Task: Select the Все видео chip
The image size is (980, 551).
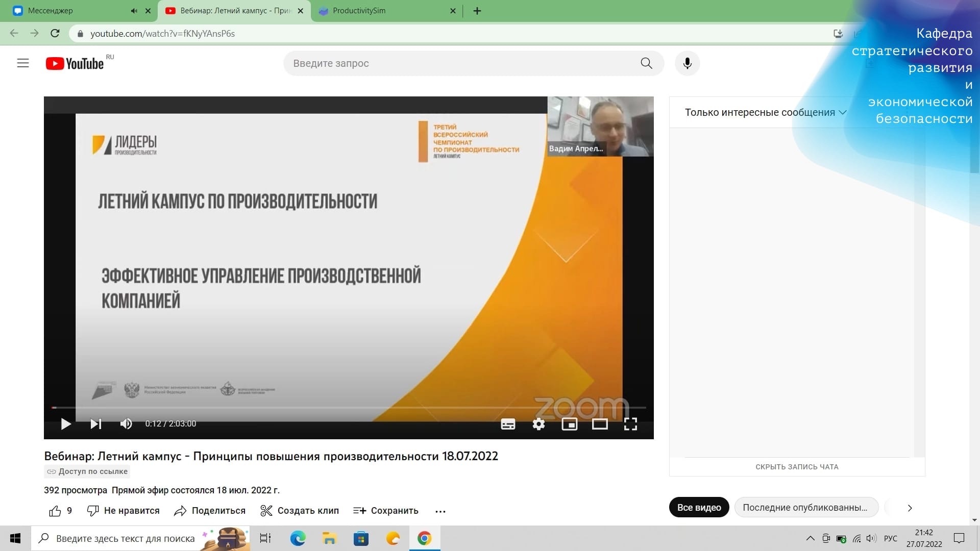Action: point(699,508)
